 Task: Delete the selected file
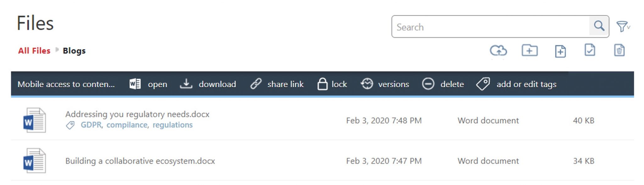point(443,84)
